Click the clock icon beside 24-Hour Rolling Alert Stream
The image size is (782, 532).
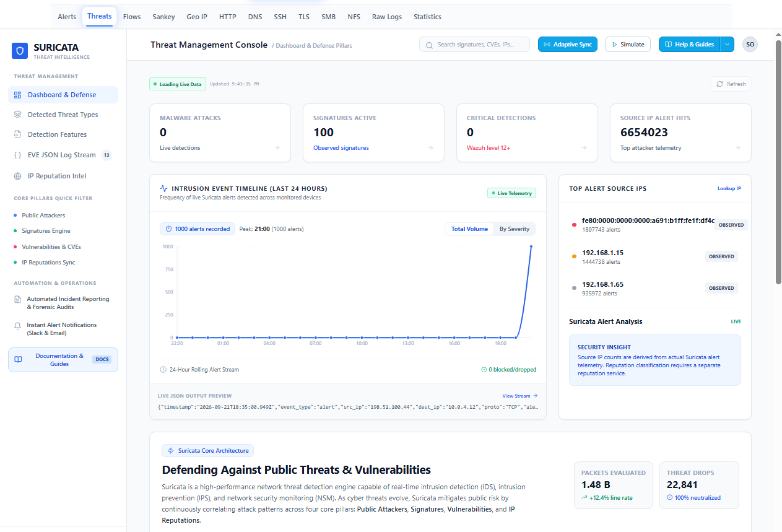coord(163,370)
